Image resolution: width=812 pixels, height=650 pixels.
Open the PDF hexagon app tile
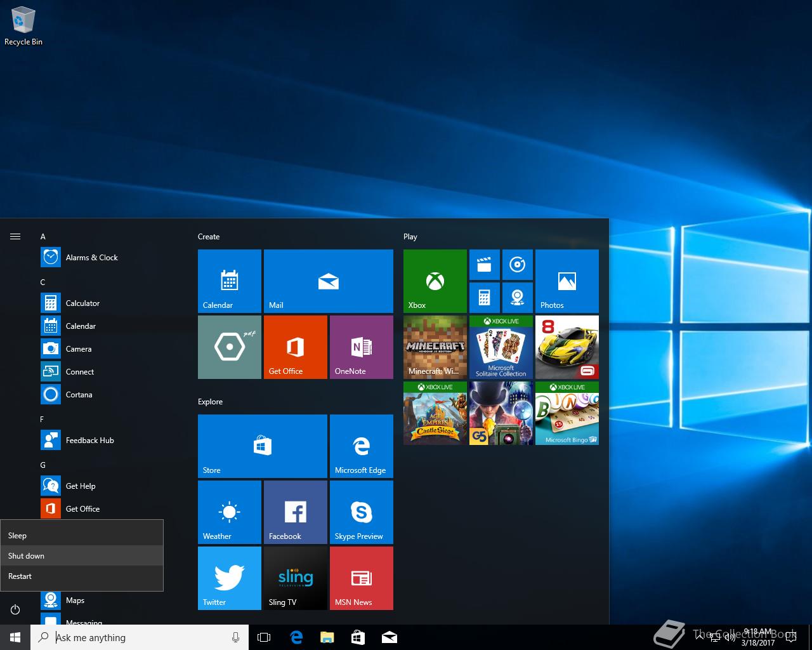[x=230, y=347]
